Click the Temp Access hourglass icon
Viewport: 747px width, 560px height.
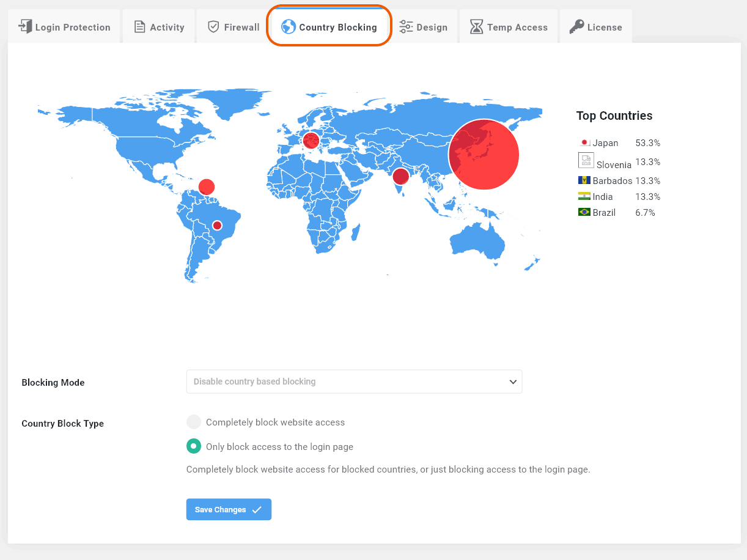476,27
